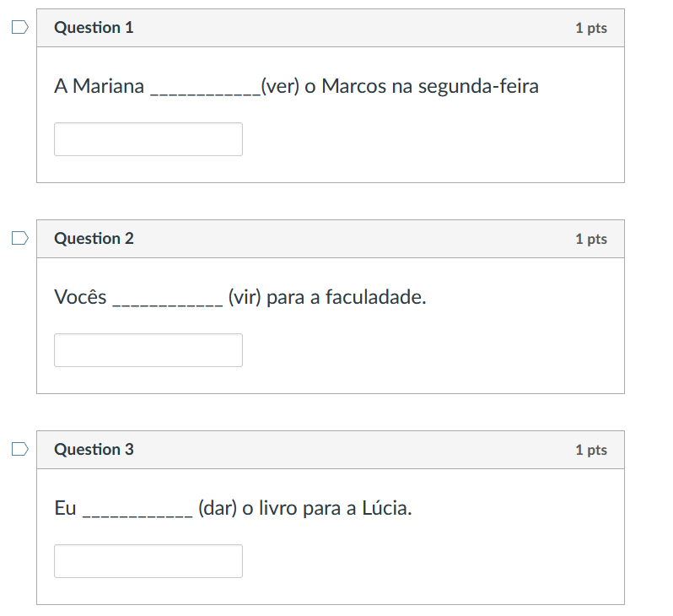673x616 pixels.
Task: Click the "Question 3" header title
Action: [94, 450]
